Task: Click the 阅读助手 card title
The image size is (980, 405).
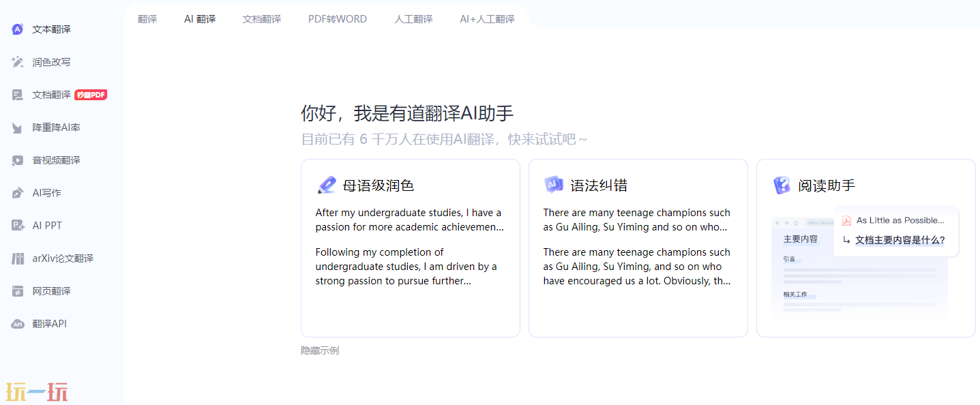Action: tap(827, 185)
